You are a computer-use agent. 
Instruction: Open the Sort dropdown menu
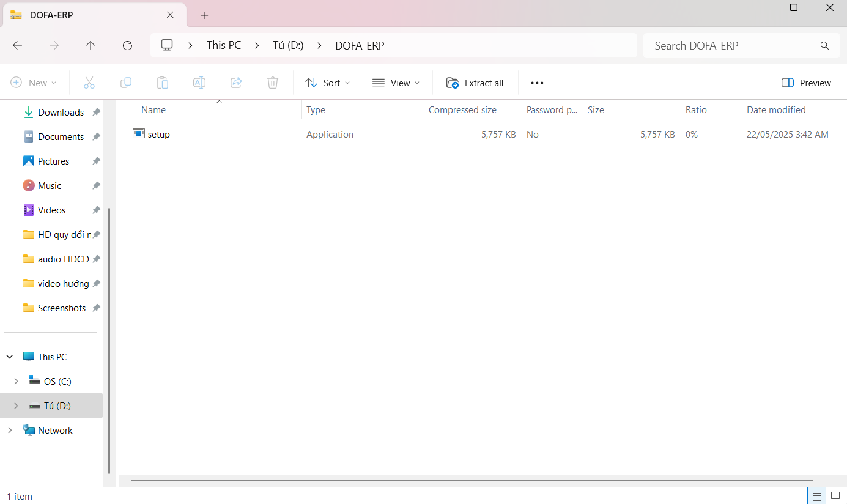pos(328,83)
